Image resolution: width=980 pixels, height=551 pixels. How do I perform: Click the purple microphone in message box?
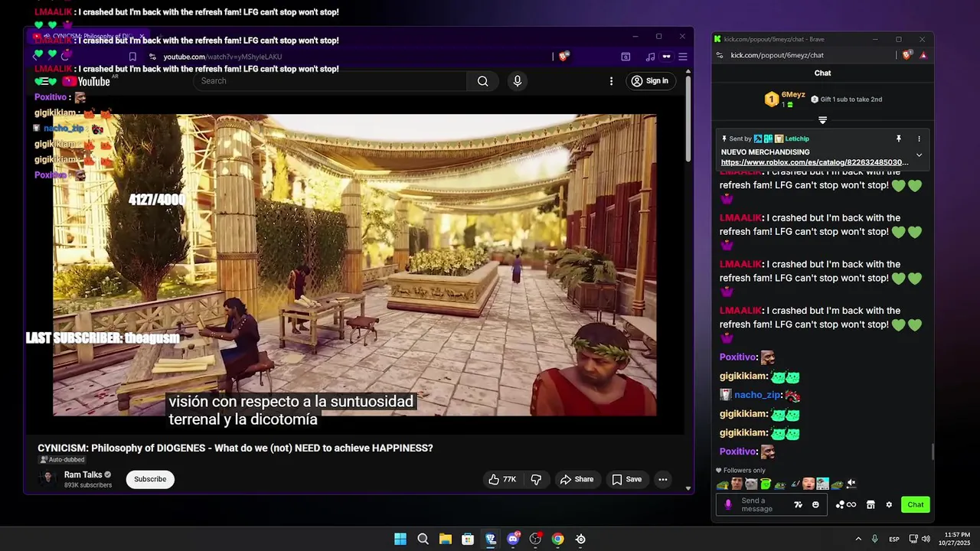[x=728, y=504]
